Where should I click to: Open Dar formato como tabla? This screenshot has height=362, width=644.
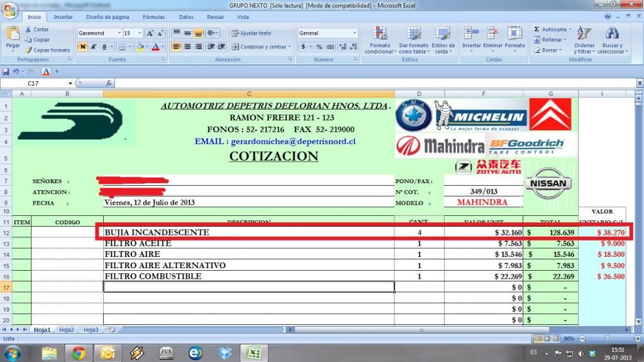(x=414, y=40)
